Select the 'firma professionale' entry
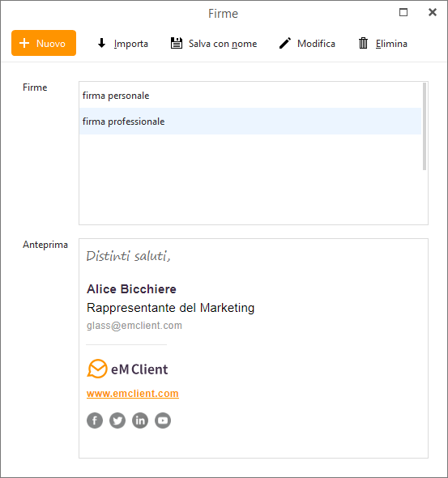Image resolution: width=448 pixels, height=478 pixels. point(250,122)
